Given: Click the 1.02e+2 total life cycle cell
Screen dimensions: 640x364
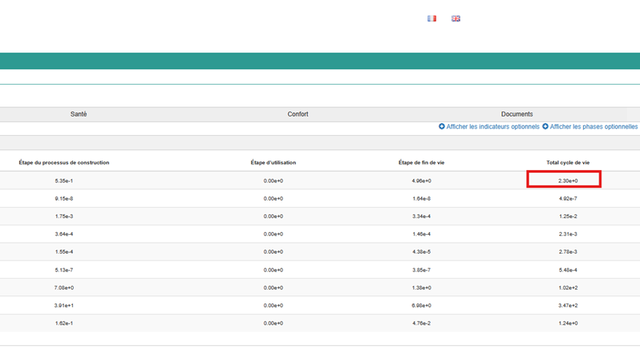Looking at the screenshot, I should [x=568, y=288].
